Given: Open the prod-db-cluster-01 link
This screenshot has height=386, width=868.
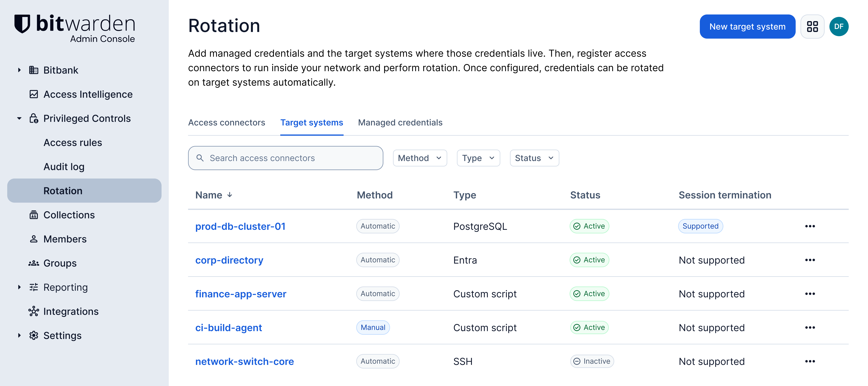Looking at the screenshot, I should pyautogui.click(x=240, y=226).
